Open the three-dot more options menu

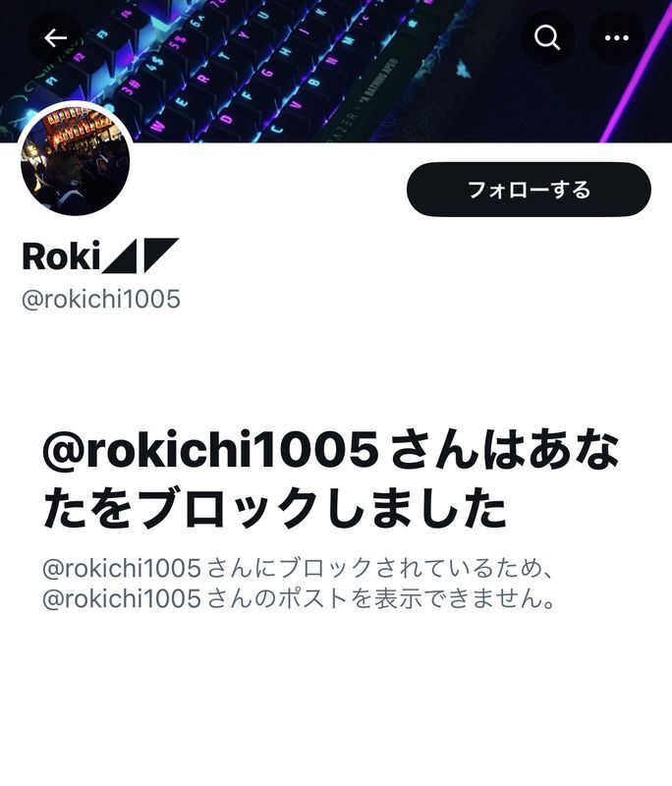[616, 37]
